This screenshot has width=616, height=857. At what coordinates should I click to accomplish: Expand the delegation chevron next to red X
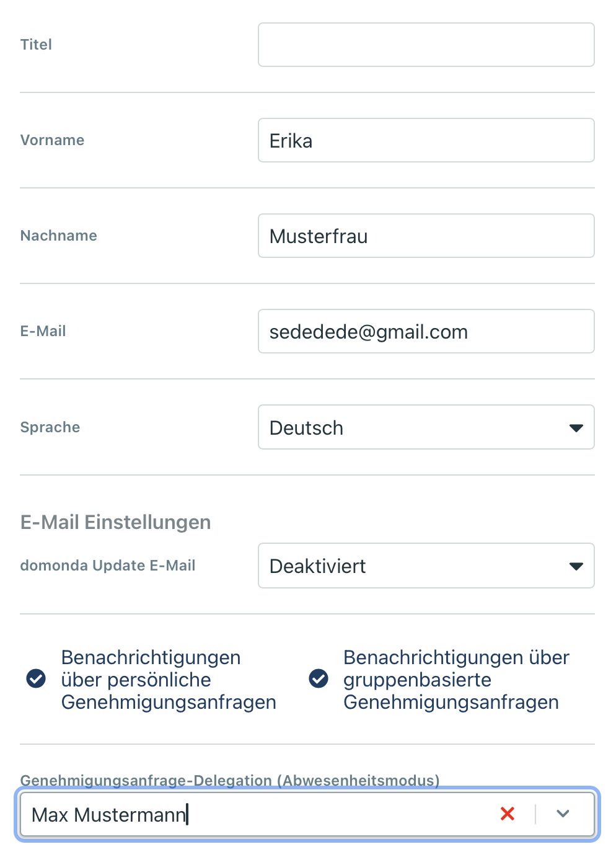pyautogui.click(x=563, y=814)
